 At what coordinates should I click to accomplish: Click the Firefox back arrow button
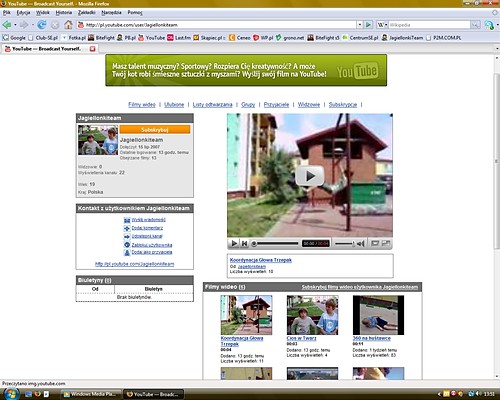pyautogui.click(x=6, y=25)
